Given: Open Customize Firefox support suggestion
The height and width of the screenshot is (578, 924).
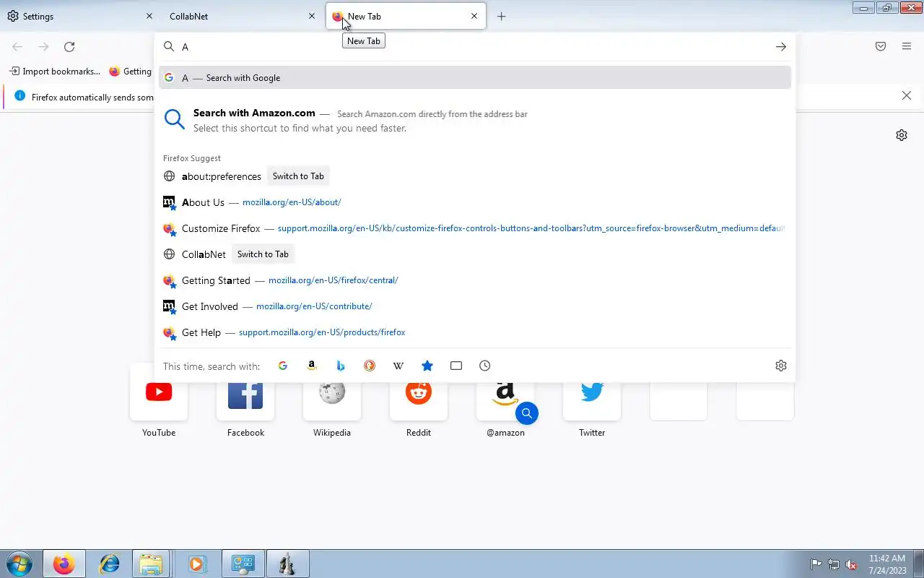Looking at the screenshot, I should coord(475,228).
